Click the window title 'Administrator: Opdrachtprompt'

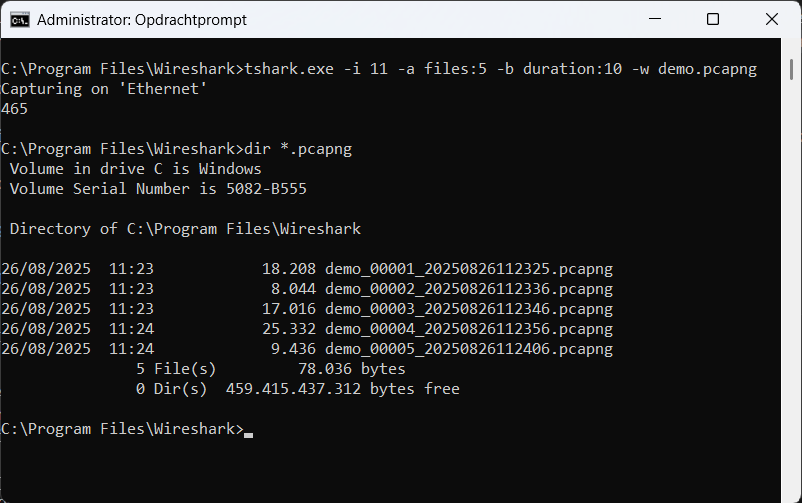click(x=141, y=20)
